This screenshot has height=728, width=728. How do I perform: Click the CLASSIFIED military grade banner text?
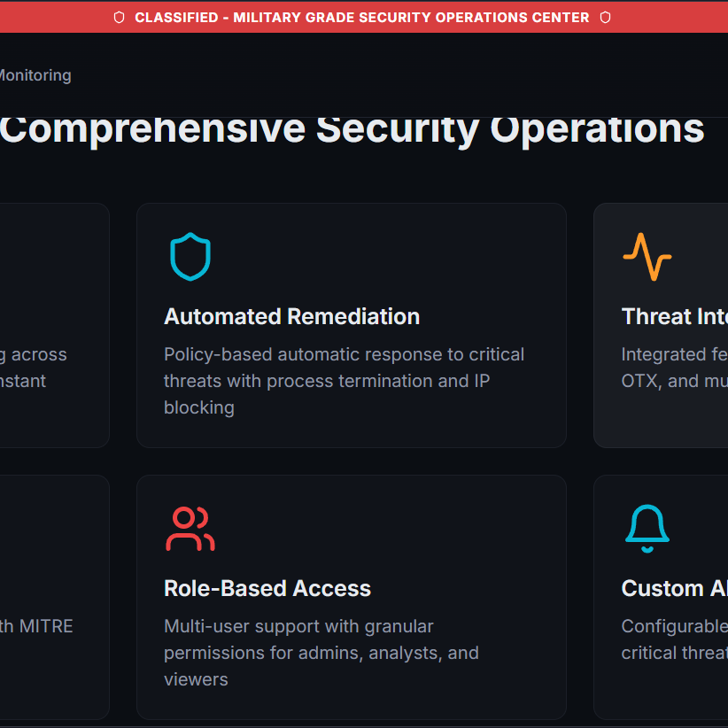pos(361,18)
